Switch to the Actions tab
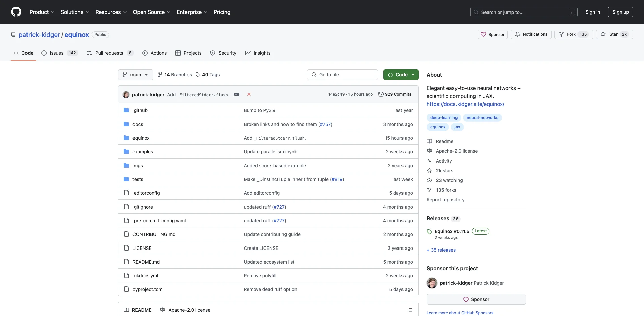The height and width of the screenshot is (316, 644). pyautogui.click(x=154, y=53)
